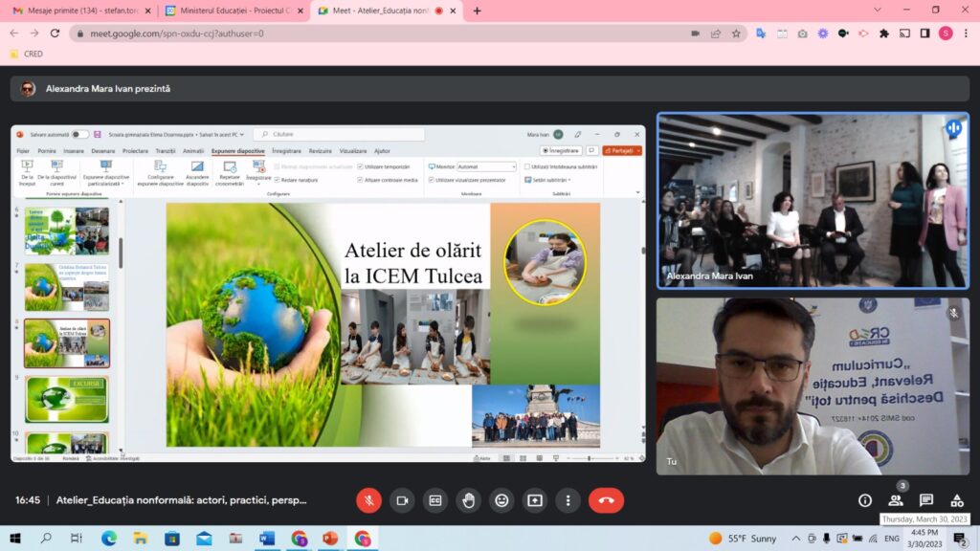
Task: Show the people participants panel
Action: click(896, 500)
